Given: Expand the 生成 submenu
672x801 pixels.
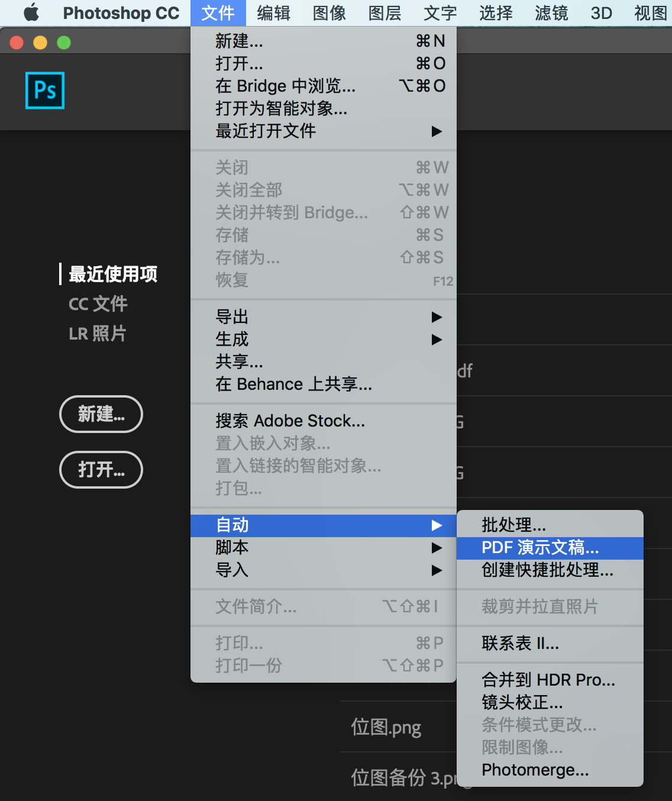Looking at the screenshot, I should coord(324,340).
